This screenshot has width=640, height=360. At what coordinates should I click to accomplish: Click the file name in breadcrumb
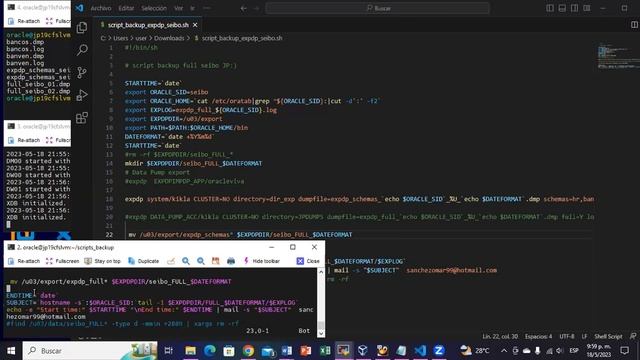pos(242,38)
